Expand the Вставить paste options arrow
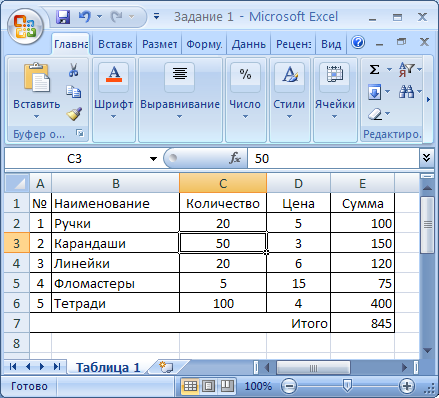 36,117
